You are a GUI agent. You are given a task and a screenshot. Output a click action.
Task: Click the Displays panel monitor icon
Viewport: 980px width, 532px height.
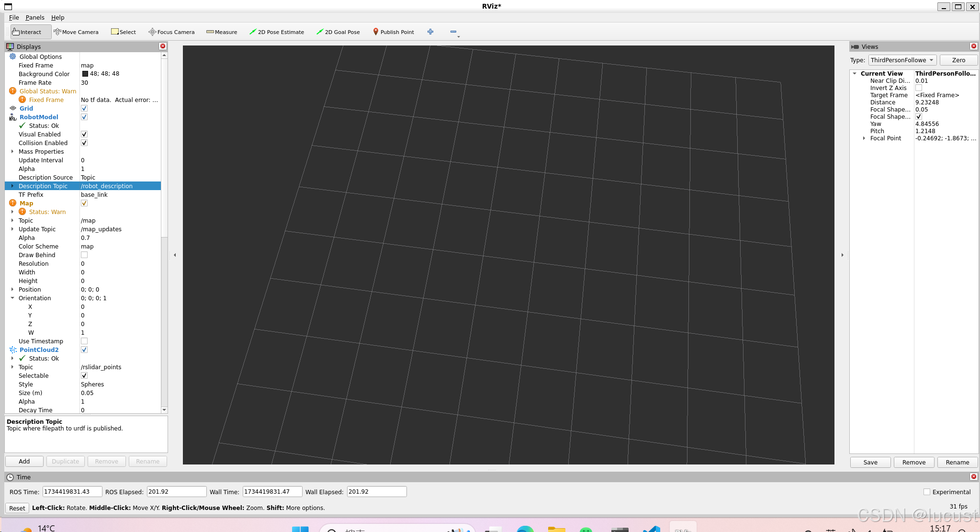coord(10,46)
